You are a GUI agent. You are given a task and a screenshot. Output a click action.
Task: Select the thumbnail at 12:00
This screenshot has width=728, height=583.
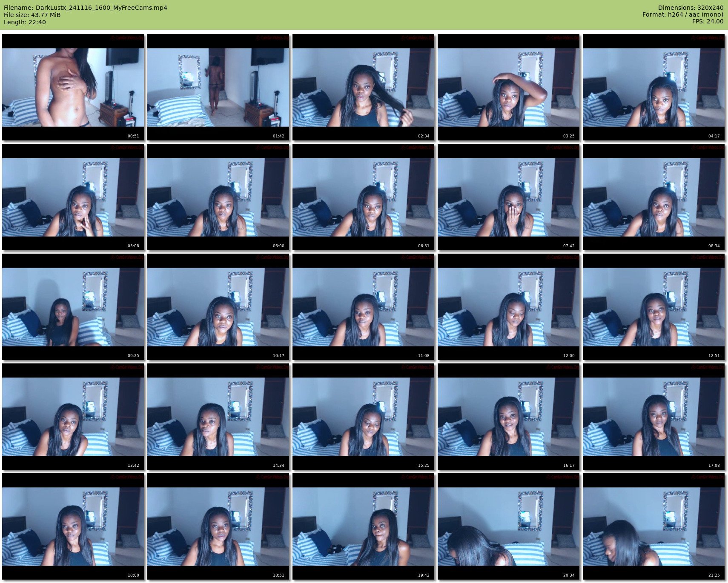[508, 307]
